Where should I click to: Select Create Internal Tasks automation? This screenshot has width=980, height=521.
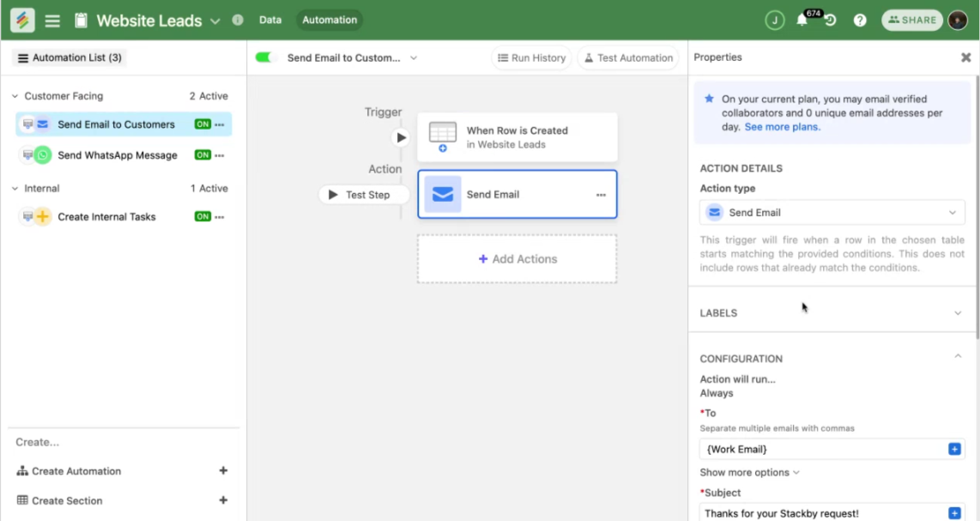pos(123,217)
